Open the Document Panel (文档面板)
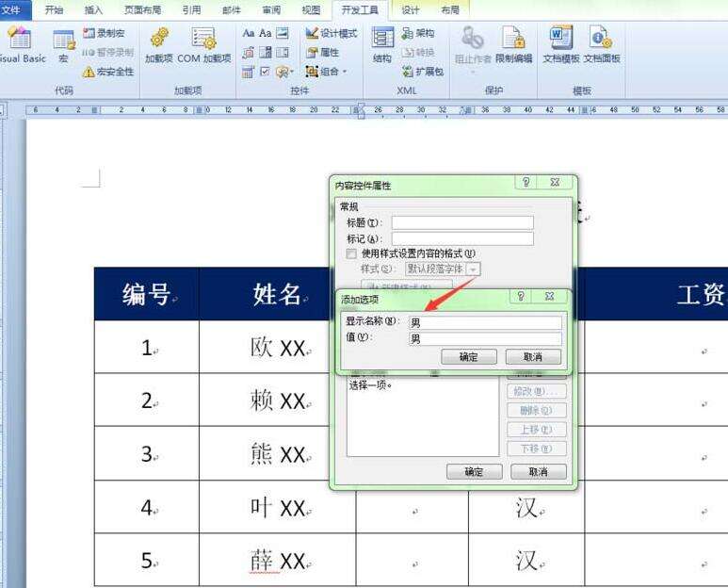This screenshot has width=728, height=588. pos(602,45)
